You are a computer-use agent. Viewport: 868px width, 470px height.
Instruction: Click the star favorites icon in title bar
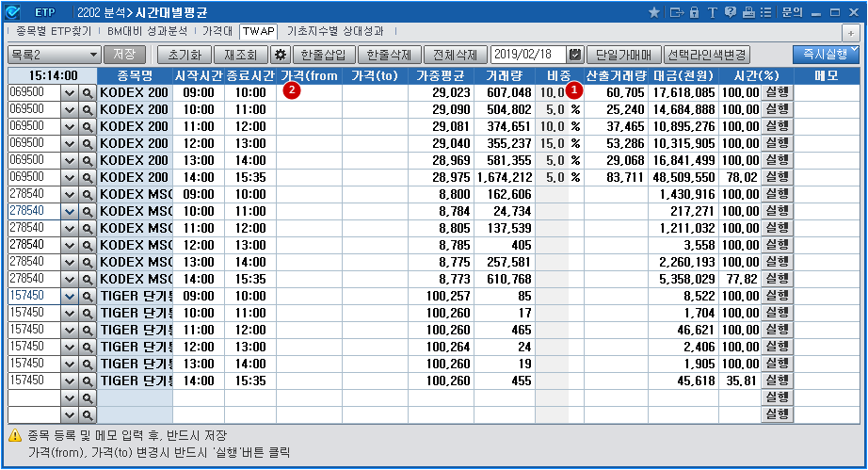655,12
